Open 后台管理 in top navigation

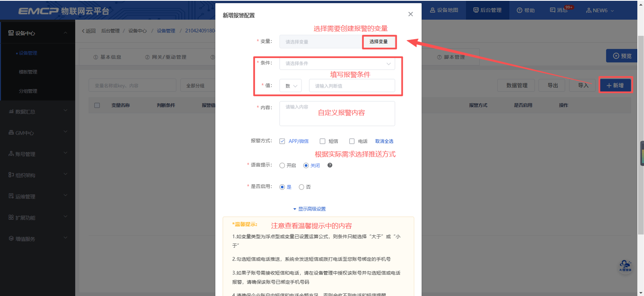(487, 10)
